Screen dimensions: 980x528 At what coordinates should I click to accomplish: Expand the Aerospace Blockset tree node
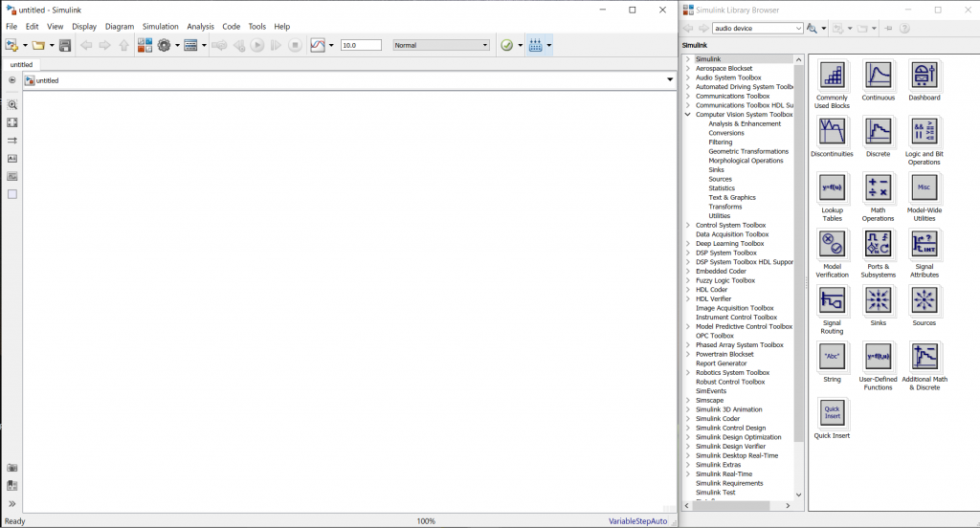pyautogui.click(x=688, y=68)
